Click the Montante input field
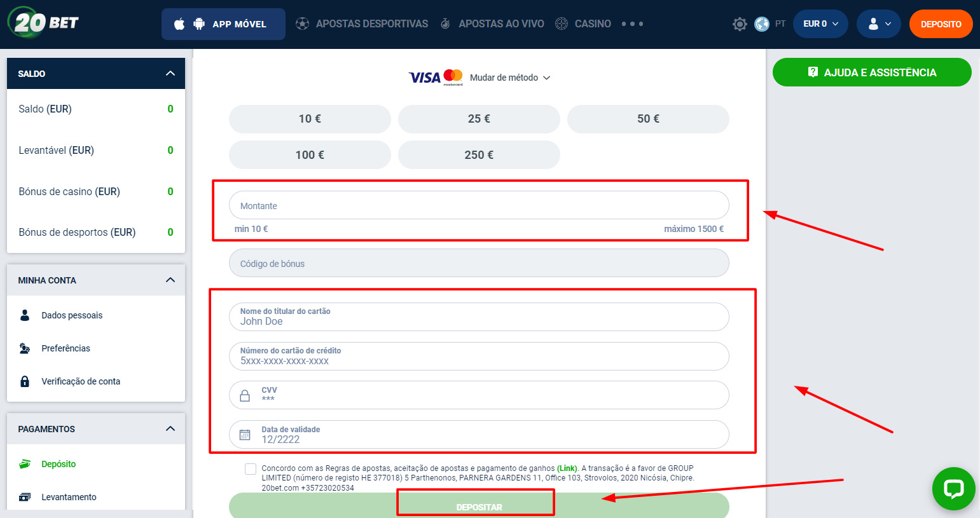Screen dimensions: 980x518 coord(478,206)
